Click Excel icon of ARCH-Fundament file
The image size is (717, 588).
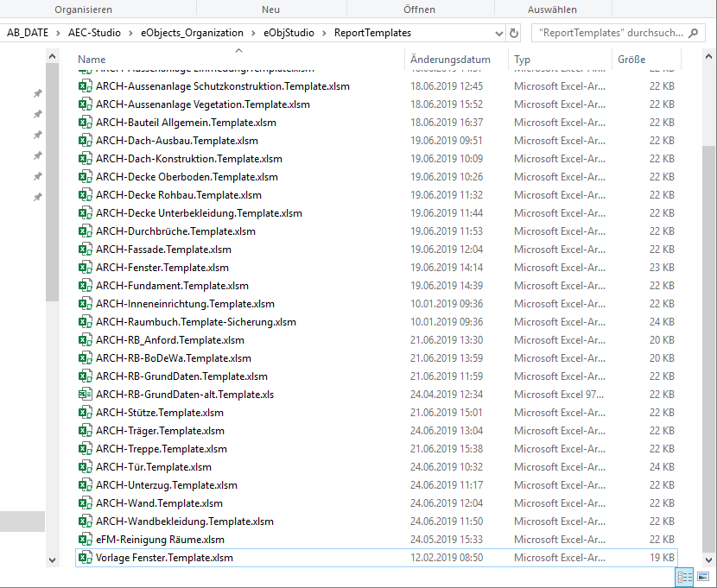click(85, 286)
